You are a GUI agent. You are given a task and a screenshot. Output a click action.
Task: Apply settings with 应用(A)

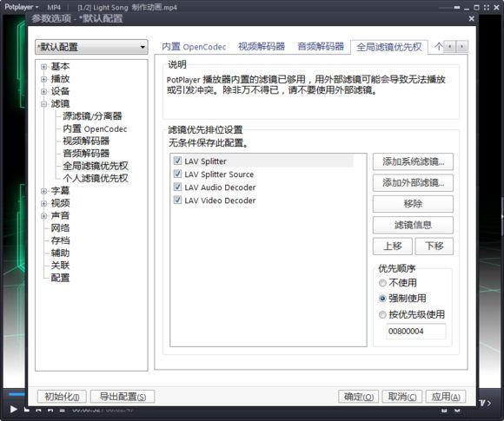coord(446,397)
